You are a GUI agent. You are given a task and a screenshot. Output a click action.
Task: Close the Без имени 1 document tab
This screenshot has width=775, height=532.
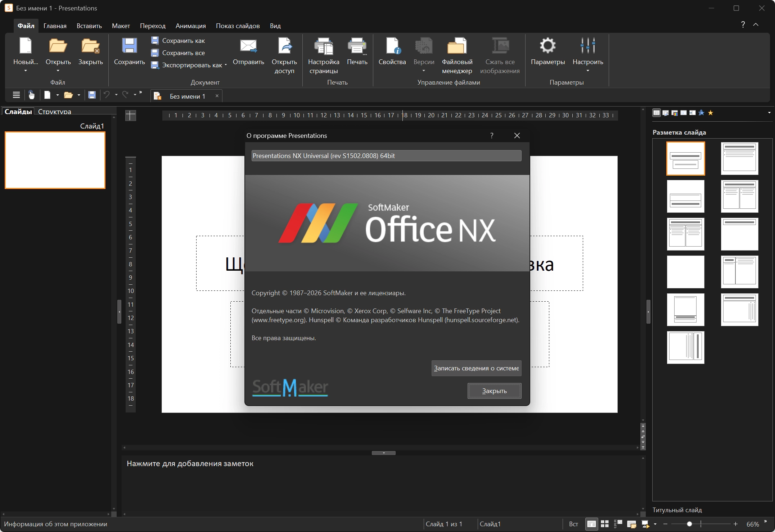(x=217, y=96)
